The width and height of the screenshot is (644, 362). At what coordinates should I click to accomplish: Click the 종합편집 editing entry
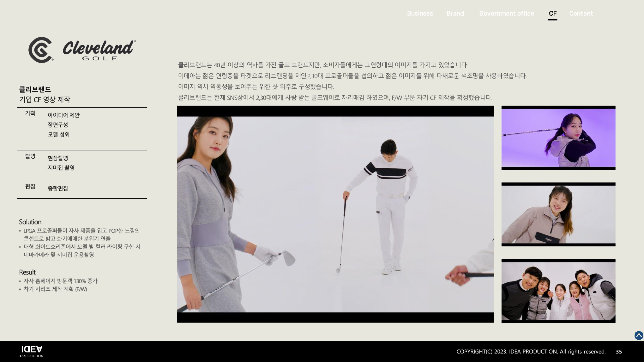pyautogui.click(x=58, y=188)
